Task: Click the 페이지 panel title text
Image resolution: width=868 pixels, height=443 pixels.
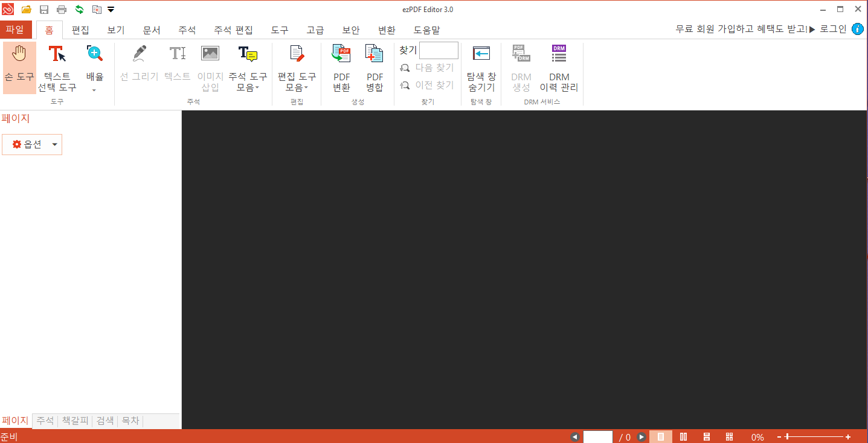Action: tap(16, 119)
